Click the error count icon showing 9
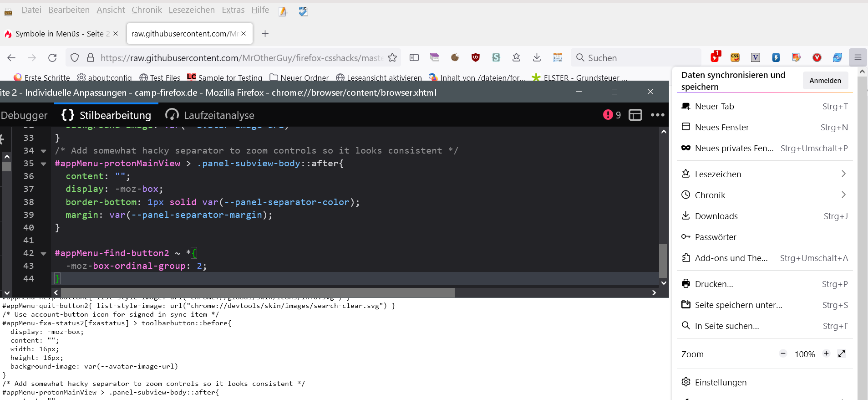 [611, 115]
